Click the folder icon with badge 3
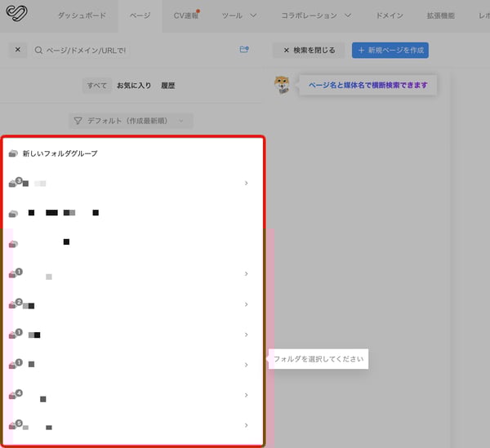The width and height of the screenshot is (490, 448). [x=13, y=184]
